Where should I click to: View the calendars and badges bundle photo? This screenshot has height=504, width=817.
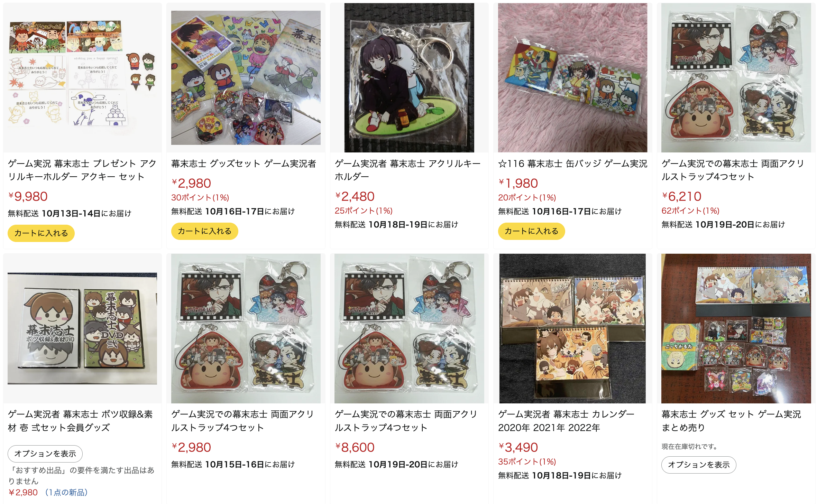[736, 328]
